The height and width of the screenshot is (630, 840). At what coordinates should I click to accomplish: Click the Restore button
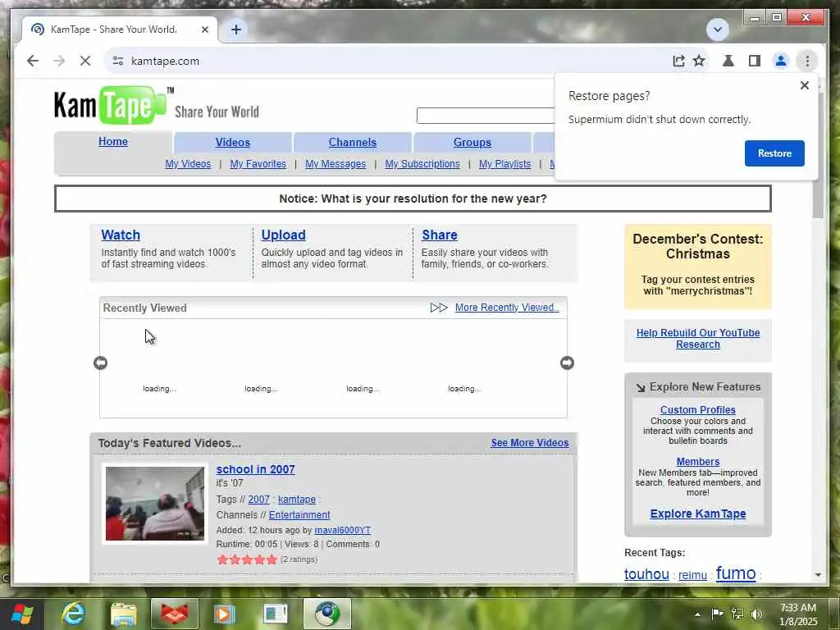point(774,153)
